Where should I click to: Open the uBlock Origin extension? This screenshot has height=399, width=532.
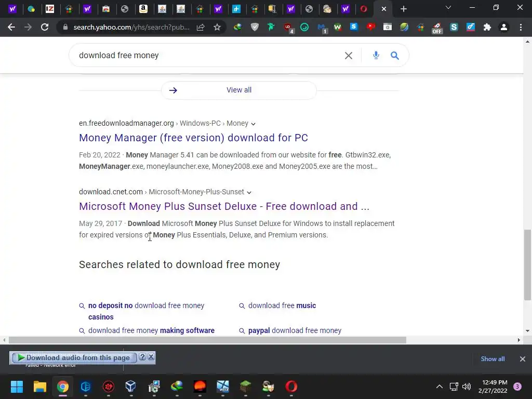[288, 27]
